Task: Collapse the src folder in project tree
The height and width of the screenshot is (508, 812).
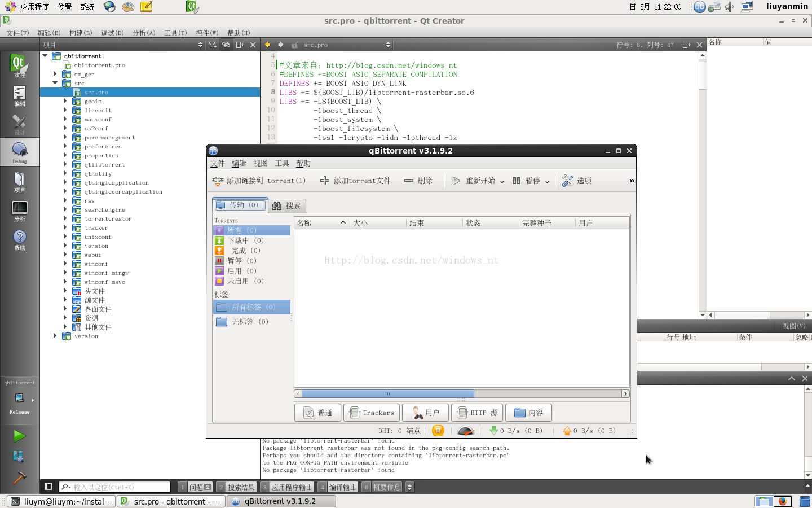Action: 55,83
